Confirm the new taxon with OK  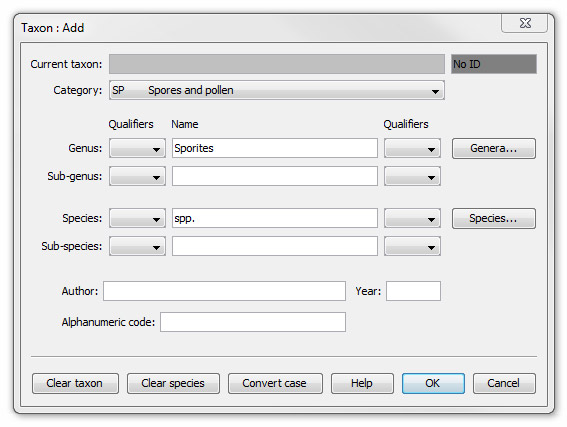[x=433, y=383]
